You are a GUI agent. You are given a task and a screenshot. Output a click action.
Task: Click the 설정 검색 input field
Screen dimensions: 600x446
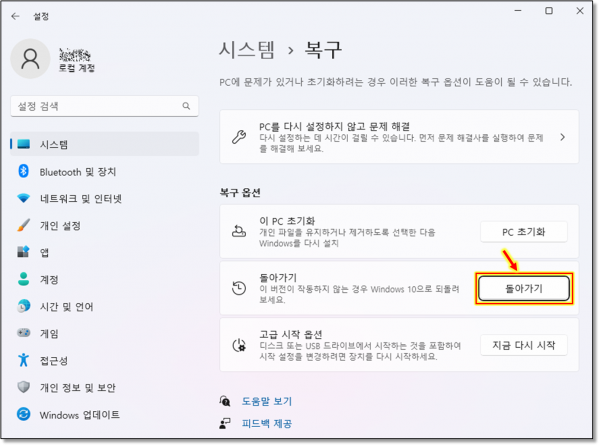[95, 106]
